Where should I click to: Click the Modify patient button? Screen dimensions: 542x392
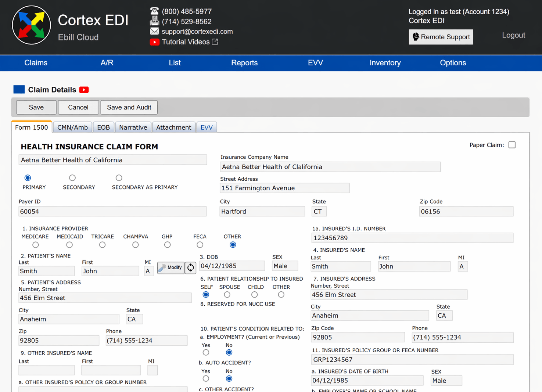pyautogui.click(x=171, y=267)
